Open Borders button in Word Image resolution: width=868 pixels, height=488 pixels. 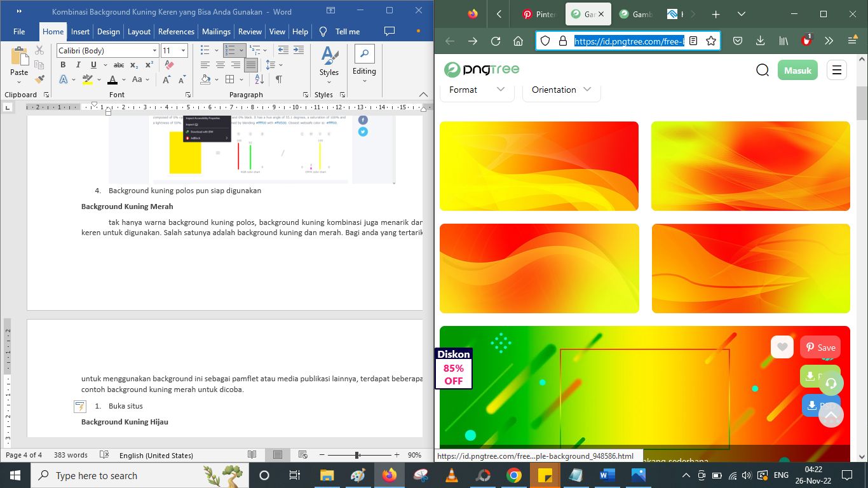[x=231, y=79]
